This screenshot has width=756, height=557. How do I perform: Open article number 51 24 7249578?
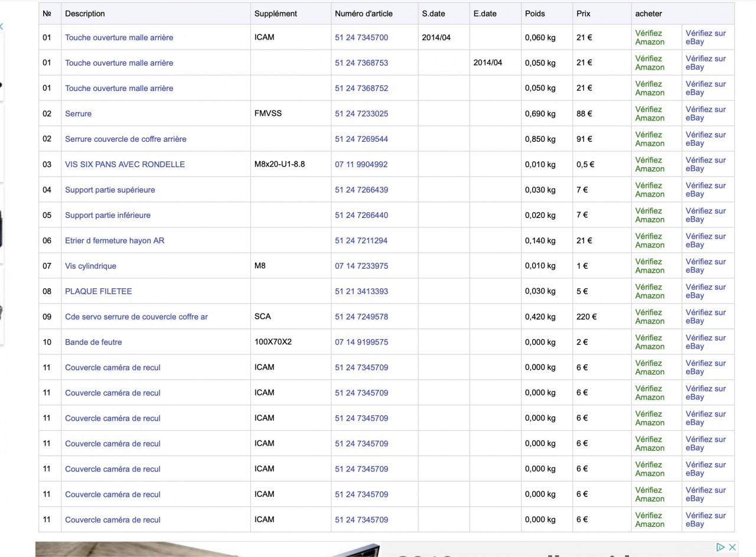[x=361, y=317]
